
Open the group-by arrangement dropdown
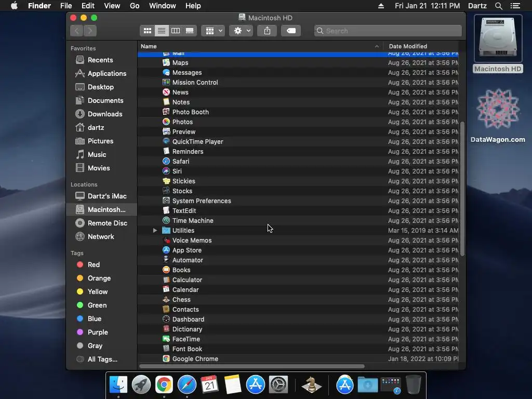[x=213, y=31]
